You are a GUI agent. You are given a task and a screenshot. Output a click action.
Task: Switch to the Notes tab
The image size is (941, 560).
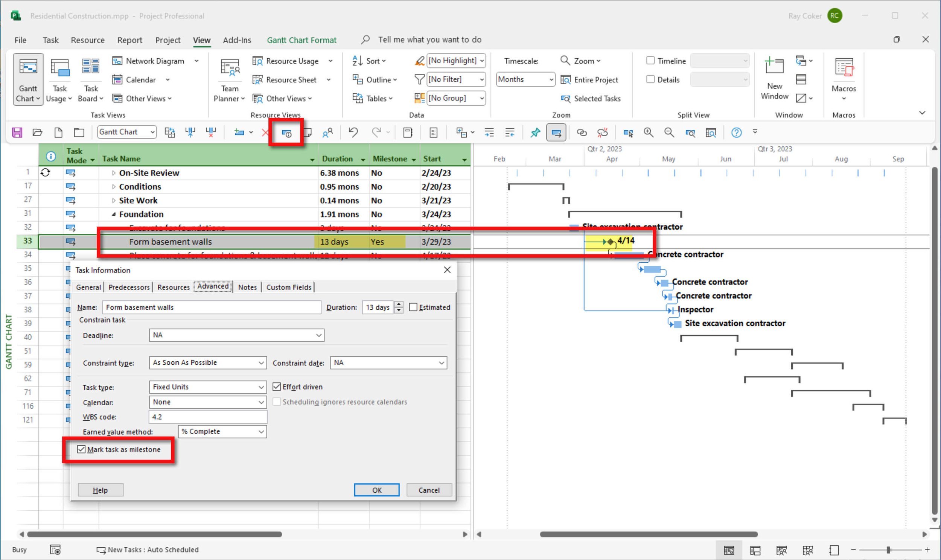[247, 287]
